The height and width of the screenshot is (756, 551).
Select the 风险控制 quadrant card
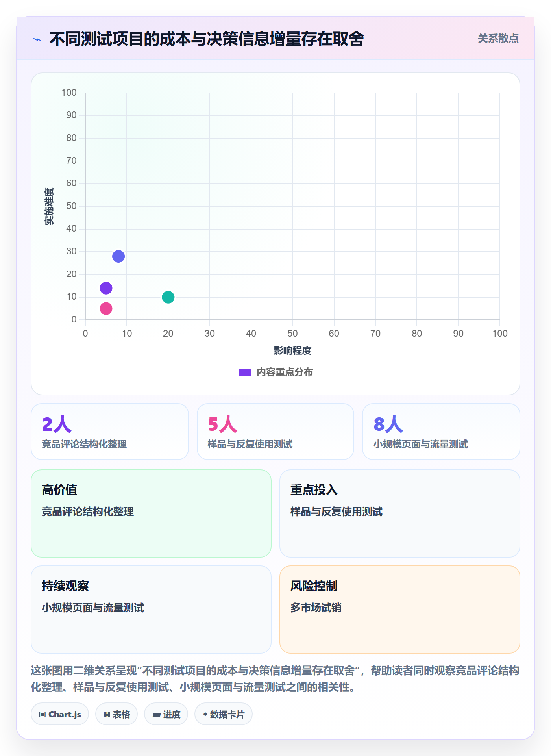point(400,610)
